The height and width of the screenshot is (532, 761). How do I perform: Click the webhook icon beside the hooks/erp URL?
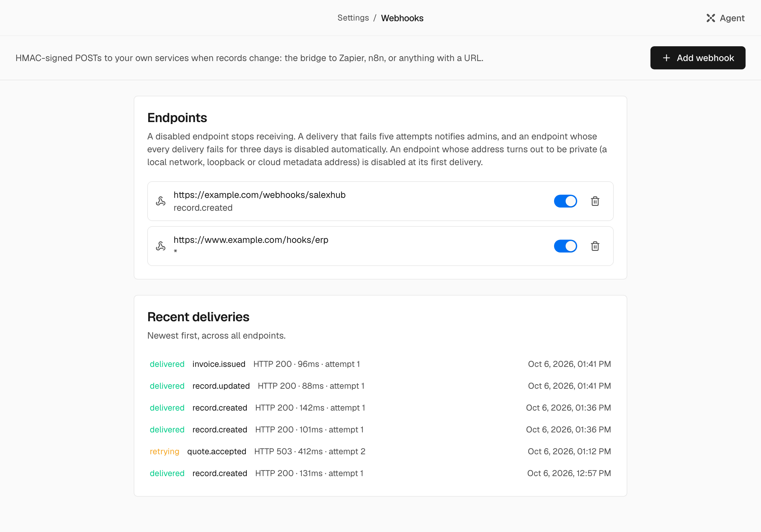tap(161, 246)
